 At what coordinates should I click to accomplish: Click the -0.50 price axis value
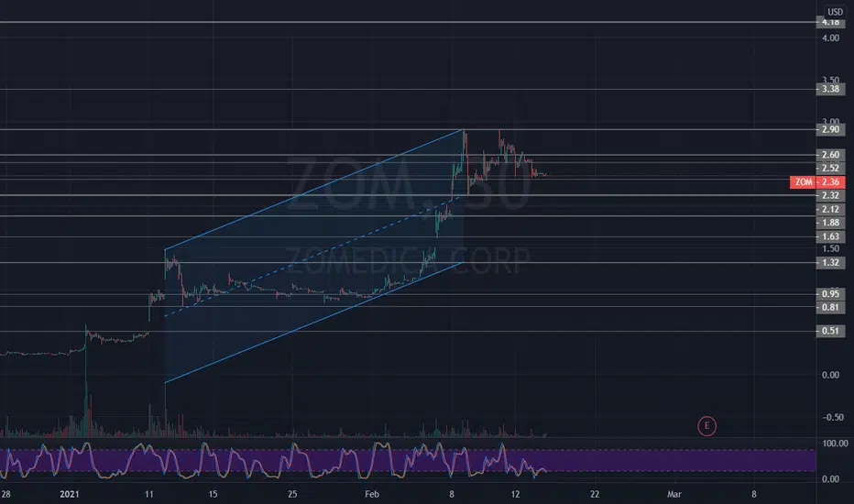(x=832, y=417)
